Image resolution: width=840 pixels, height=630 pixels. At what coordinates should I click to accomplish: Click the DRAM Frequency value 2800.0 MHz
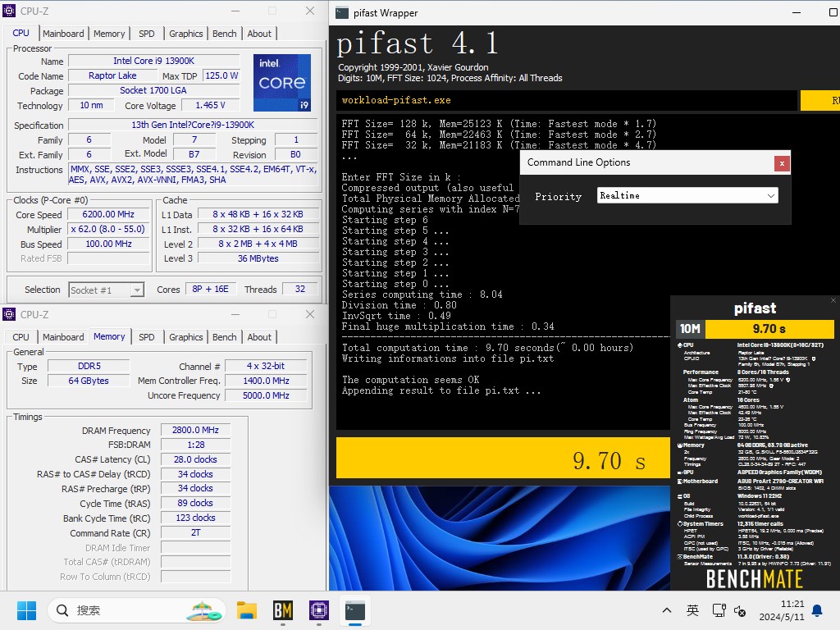195,430
